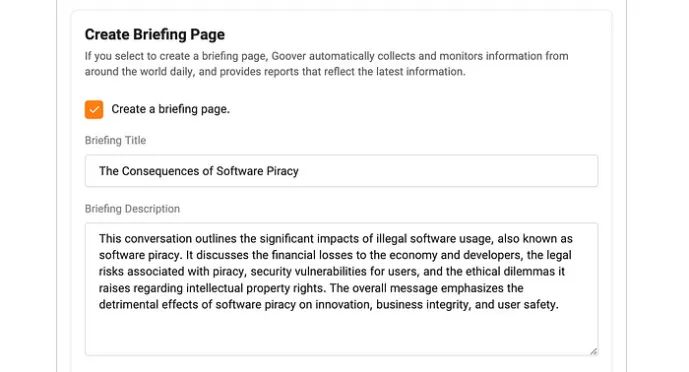Place cursor after "user safety." in the description

tap(559, 304)
